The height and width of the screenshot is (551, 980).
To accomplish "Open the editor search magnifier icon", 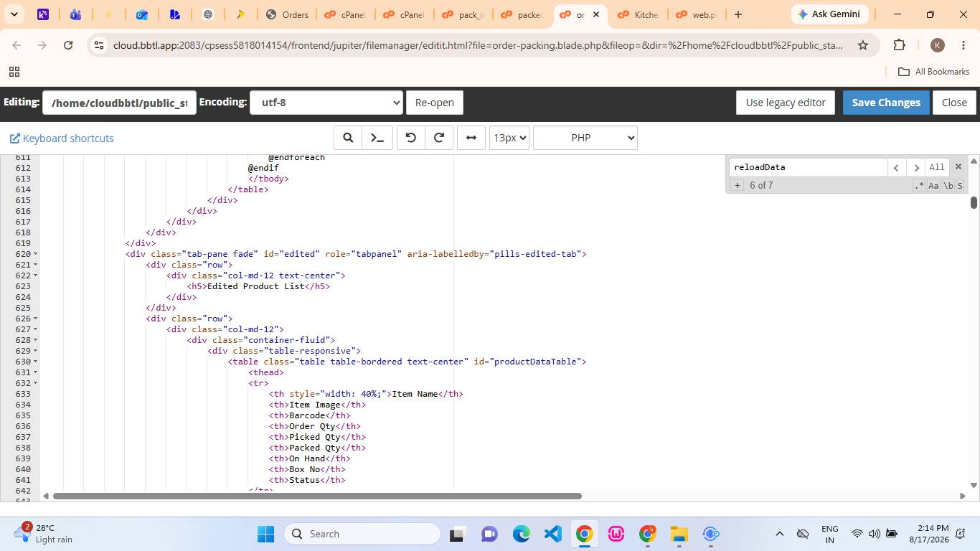I will tap(348, 138).
